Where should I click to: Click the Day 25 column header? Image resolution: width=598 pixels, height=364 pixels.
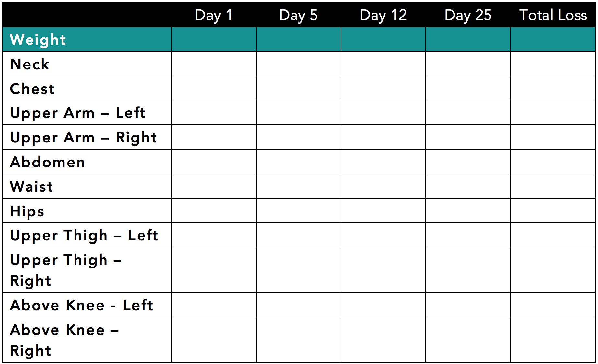(x=468, y=15)
